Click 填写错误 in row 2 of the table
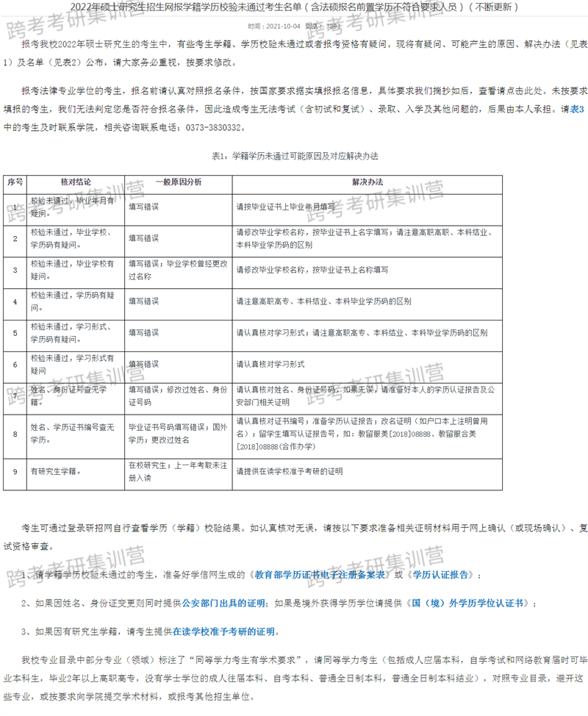 (x=144, y=238)
